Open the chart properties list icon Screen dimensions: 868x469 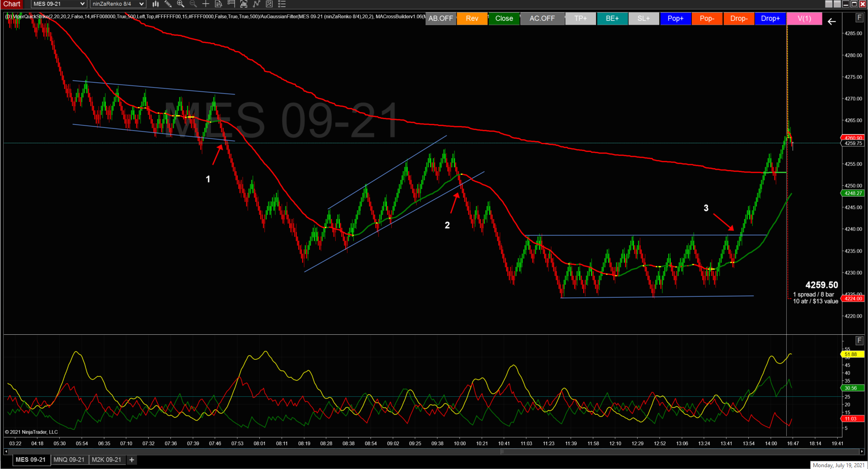click(x=282, y=4)
